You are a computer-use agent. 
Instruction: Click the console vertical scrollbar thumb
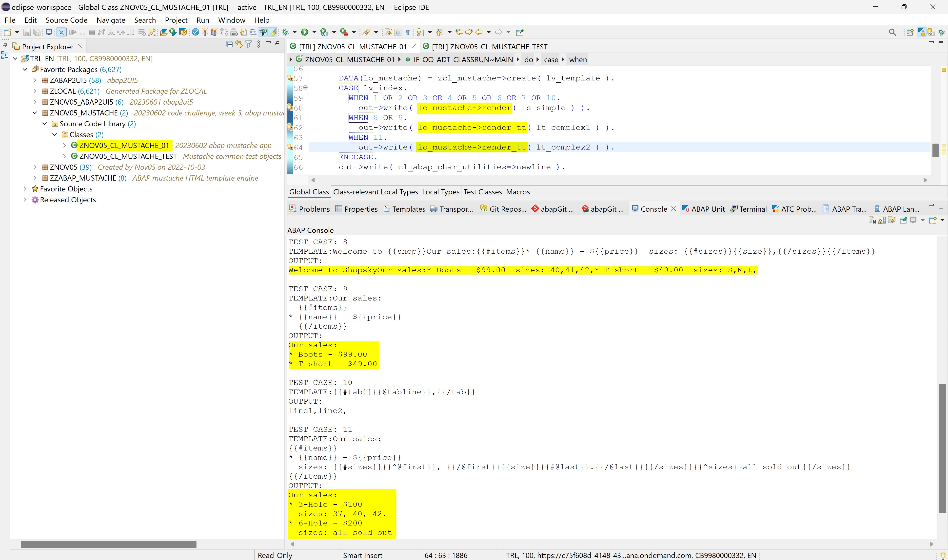(x=942, y=448)
